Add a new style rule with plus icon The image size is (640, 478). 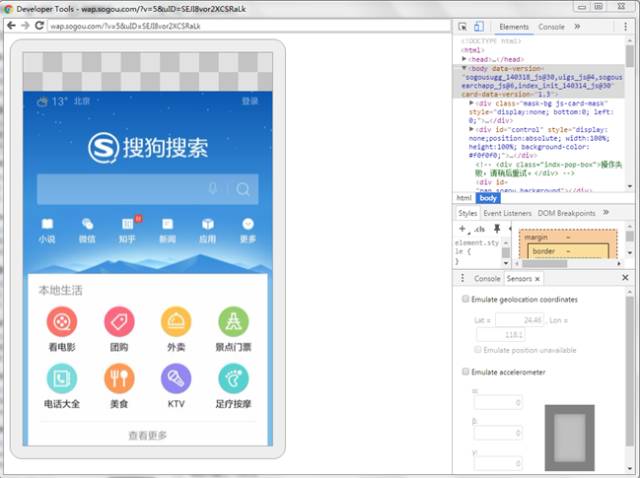462,229
